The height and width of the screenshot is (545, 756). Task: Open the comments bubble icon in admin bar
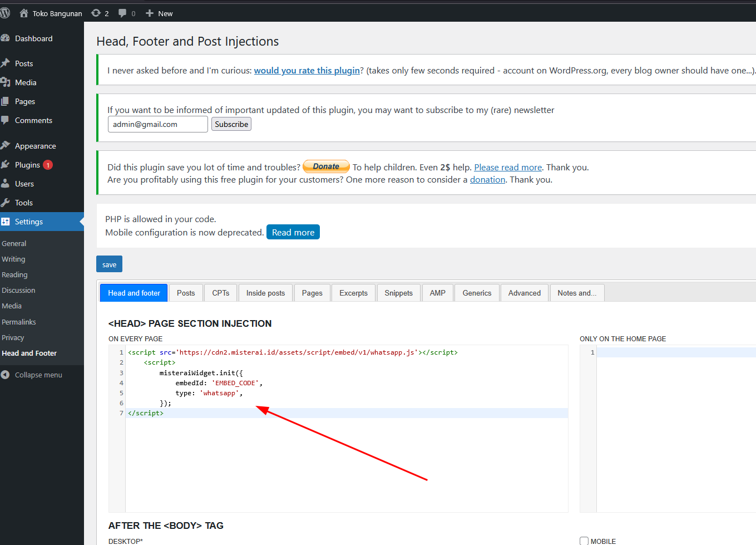pyautogui.click(x=122, y=13)
